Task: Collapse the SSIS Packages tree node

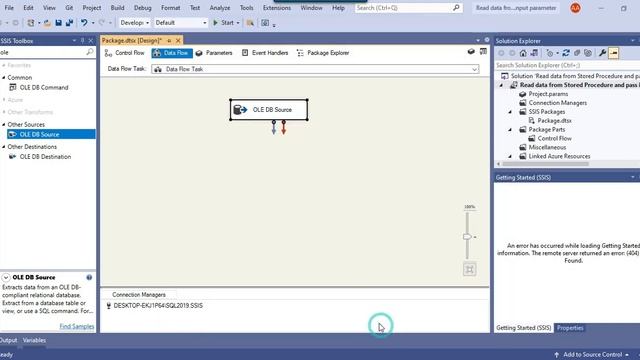Action: point(510,112)
